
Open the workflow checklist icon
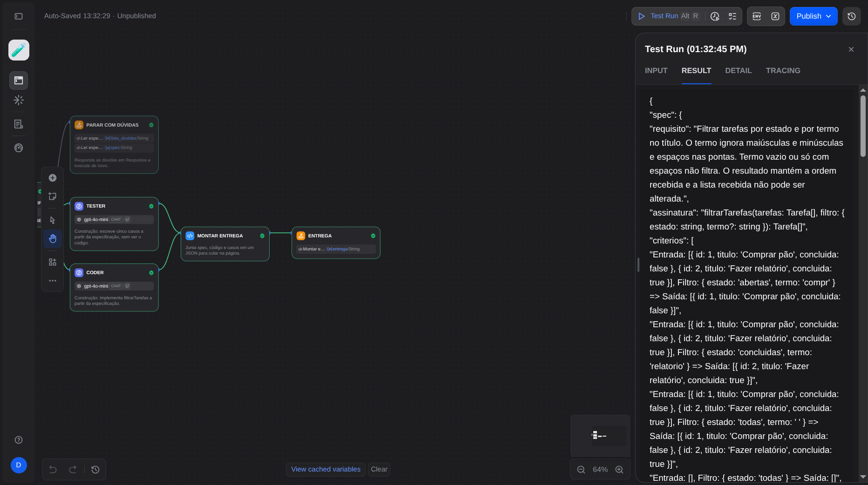click(x=732, y=16)
